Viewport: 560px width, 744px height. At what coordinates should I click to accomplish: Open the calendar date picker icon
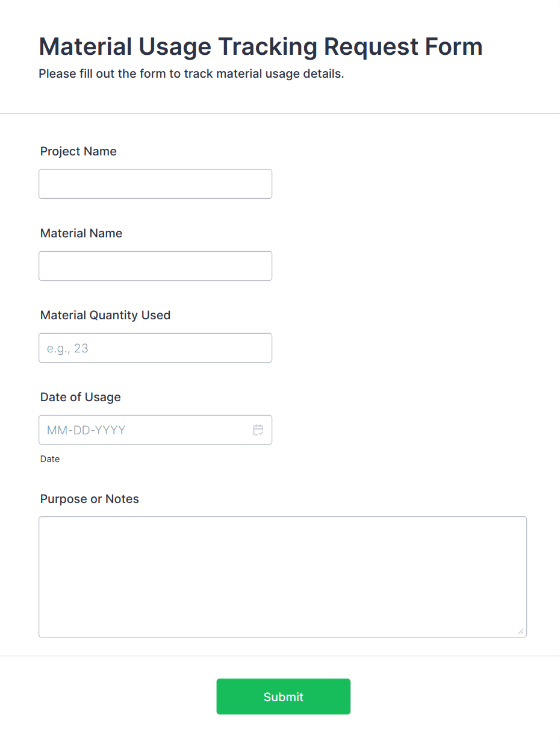pyautogui.click(x=258, y=430)
